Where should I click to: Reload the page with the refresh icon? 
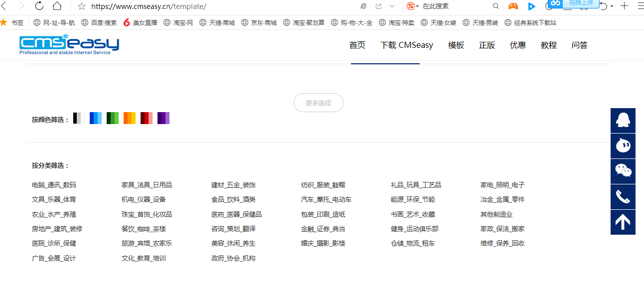[x=39, y=6]
